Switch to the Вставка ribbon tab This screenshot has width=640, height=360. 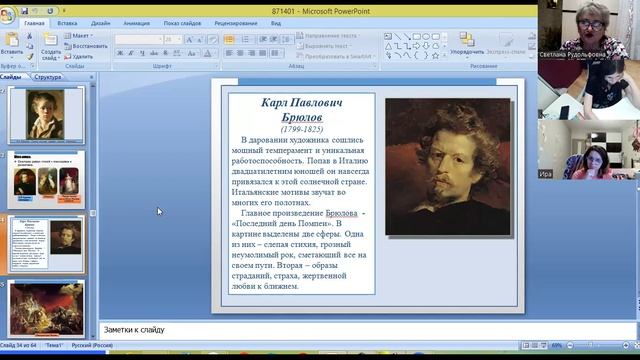point(67,24)
